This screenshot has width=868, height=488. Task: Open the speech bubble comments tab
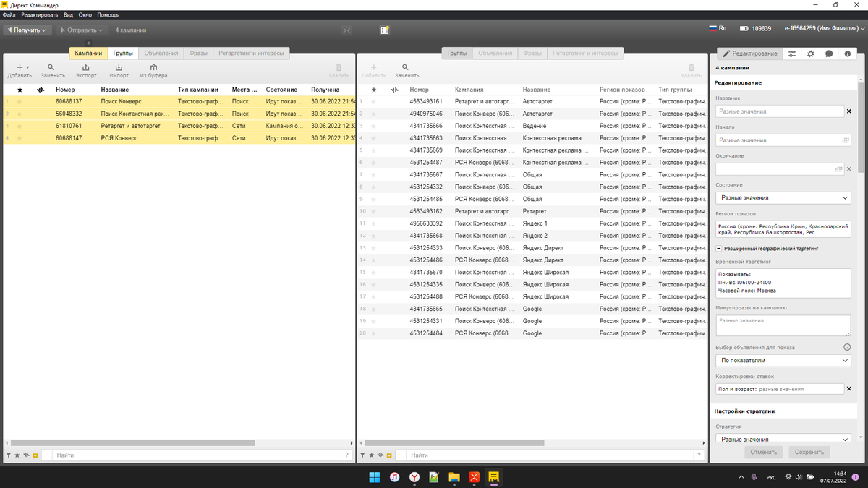829,53
